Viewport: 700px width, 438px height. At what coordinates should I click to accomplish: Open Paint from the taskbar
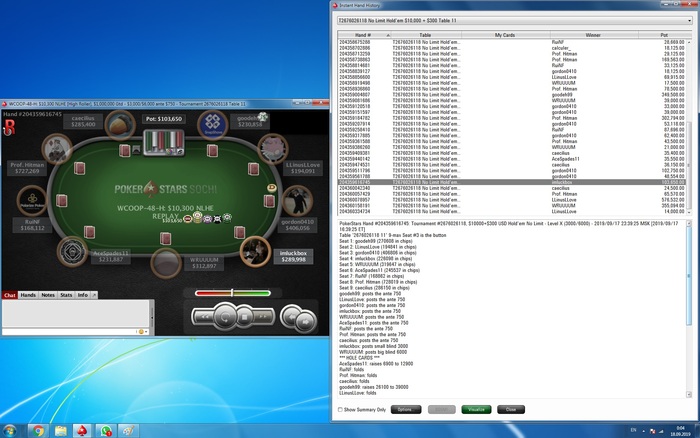128,431
